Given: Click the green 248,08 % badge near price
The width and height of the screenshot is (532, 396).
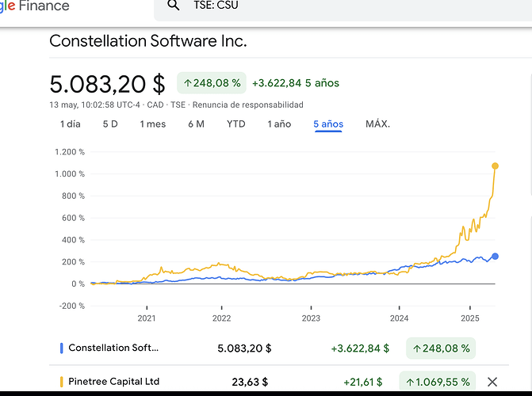Looking at the screenshot, I should click(x=212, y=83).
